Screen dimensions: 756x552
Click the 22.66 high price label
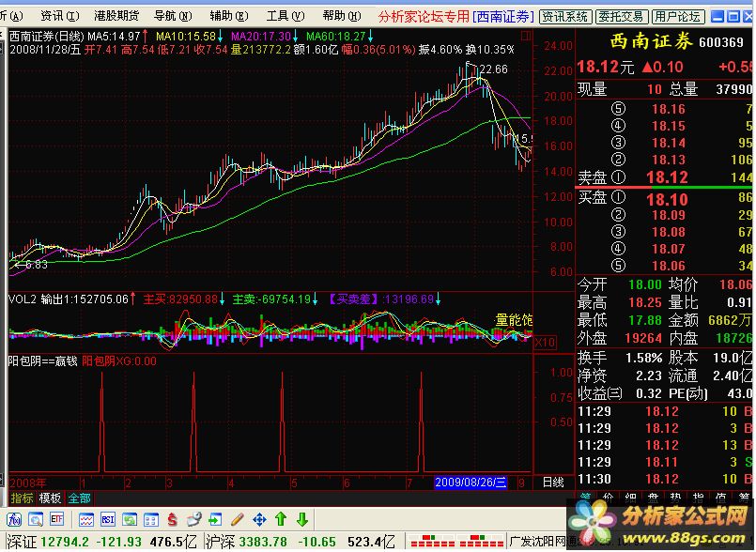coord(494,69)
